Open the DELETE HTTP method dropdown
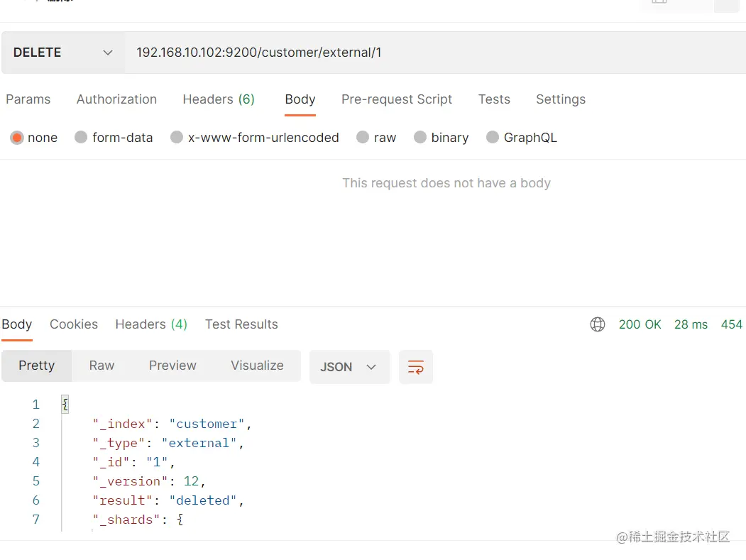This screenshot has height=560, width=746. pyautogui.click(x=62, y=53)
